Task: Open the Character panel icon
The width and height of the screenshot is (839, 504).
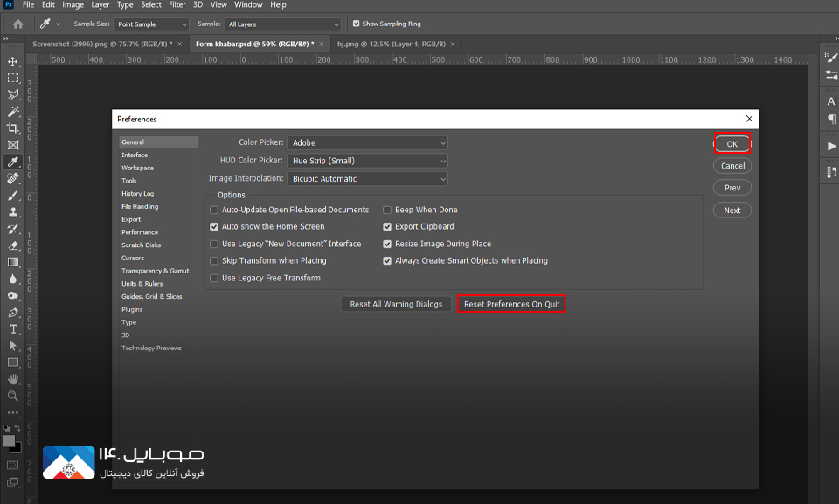Action: click(x=831, y=101)
